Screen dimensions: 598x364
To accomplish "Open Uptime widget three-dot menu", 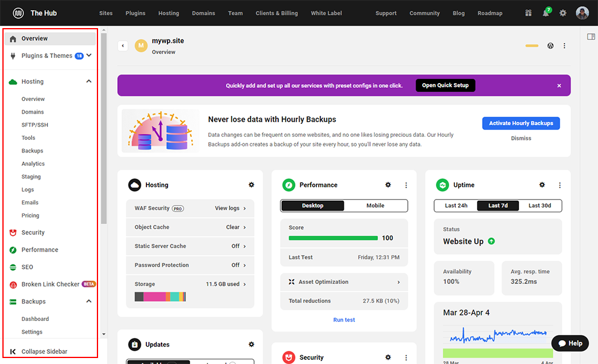I will (x=560, y=185).
